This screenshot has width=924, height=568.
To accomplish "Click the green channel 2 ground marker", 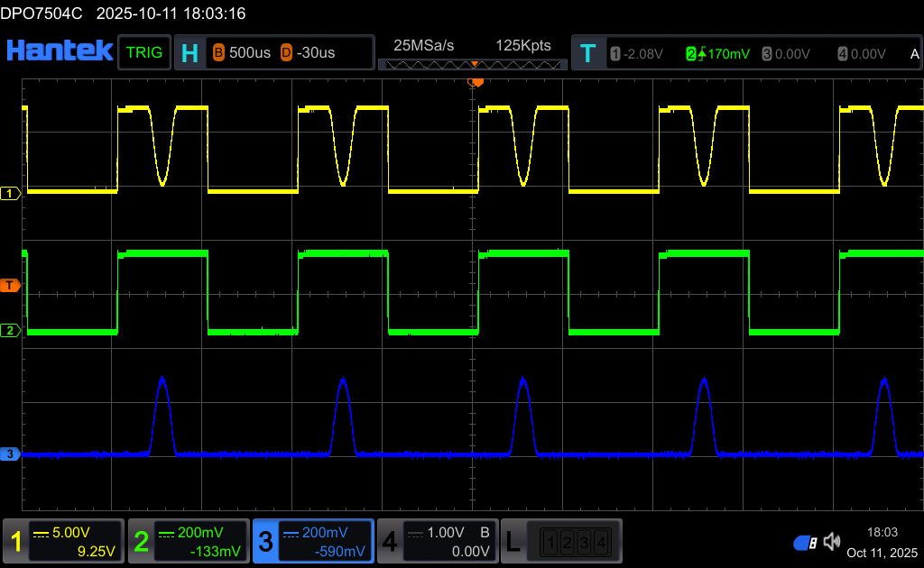I will (x=10, y=331).
